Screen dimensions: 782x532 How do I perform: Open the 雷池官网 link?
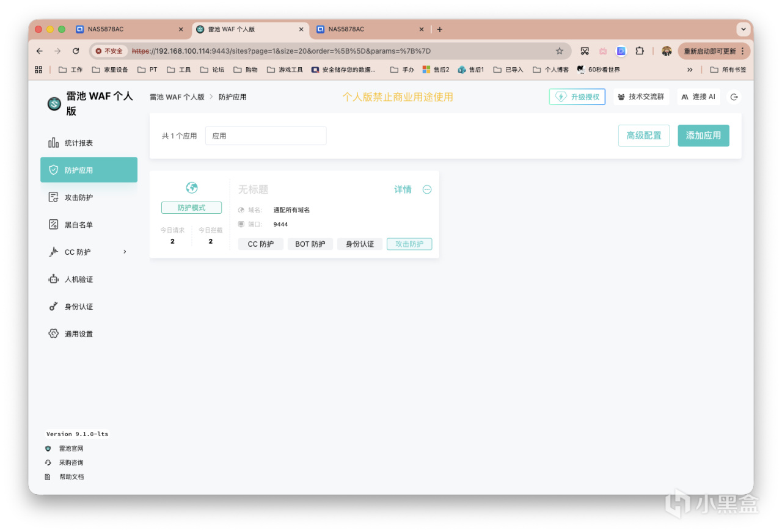pyautogui.click(x=71, y=448)
